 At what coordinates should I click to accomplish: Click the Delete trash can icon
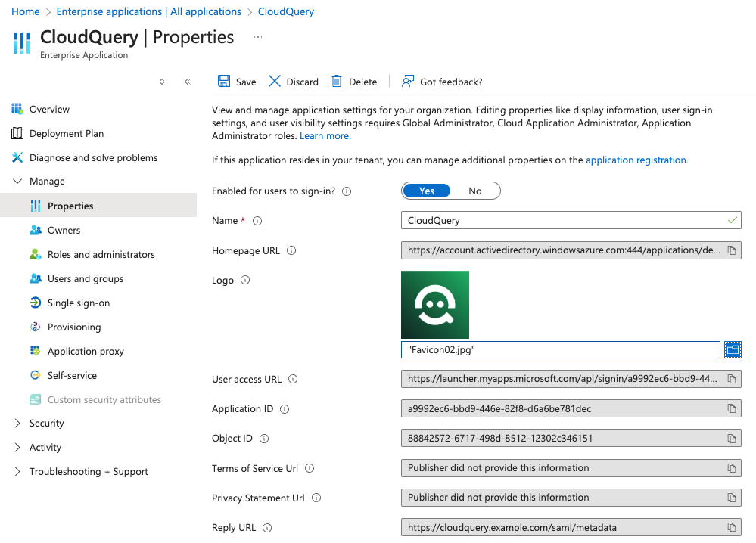tap(337, 82)
